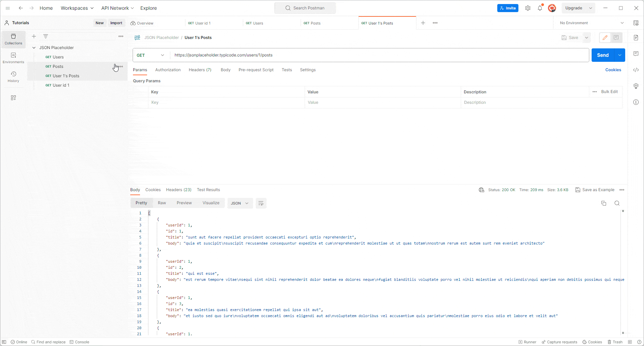Open Collections in the sidebar

(x=13, y=39)
